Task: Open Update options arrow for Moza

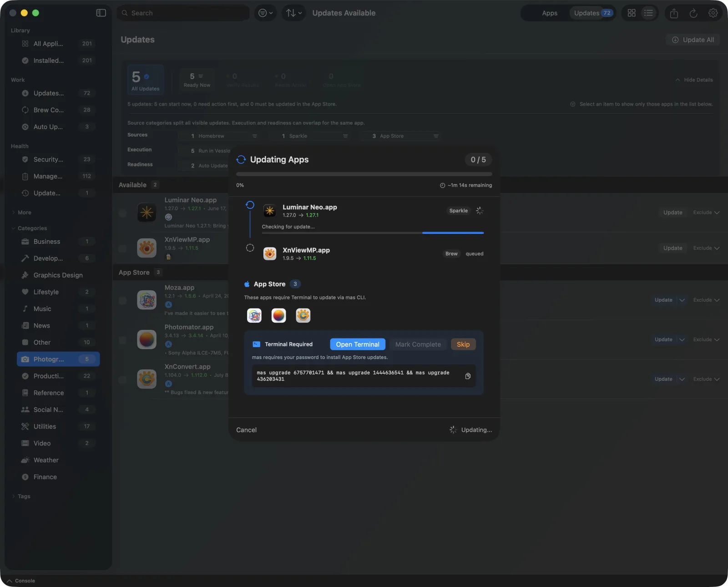Action: click(x=682, y=300)
